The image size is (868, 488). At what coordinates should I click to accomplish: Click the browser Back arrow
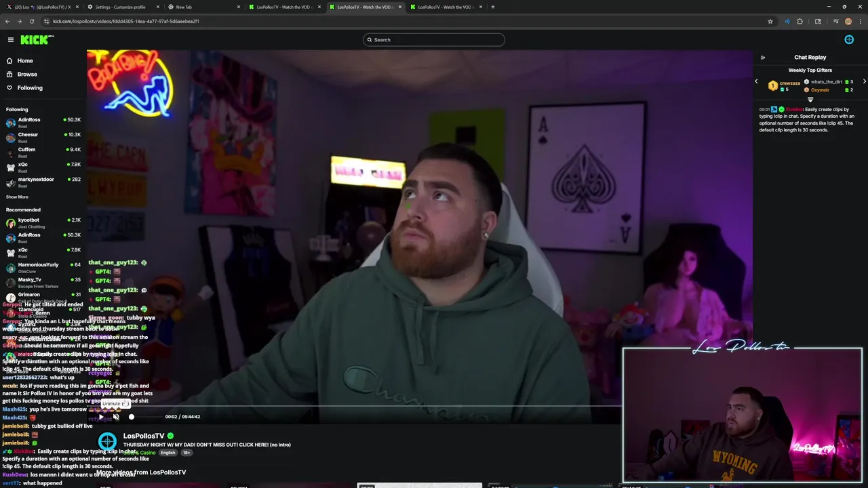7,21
